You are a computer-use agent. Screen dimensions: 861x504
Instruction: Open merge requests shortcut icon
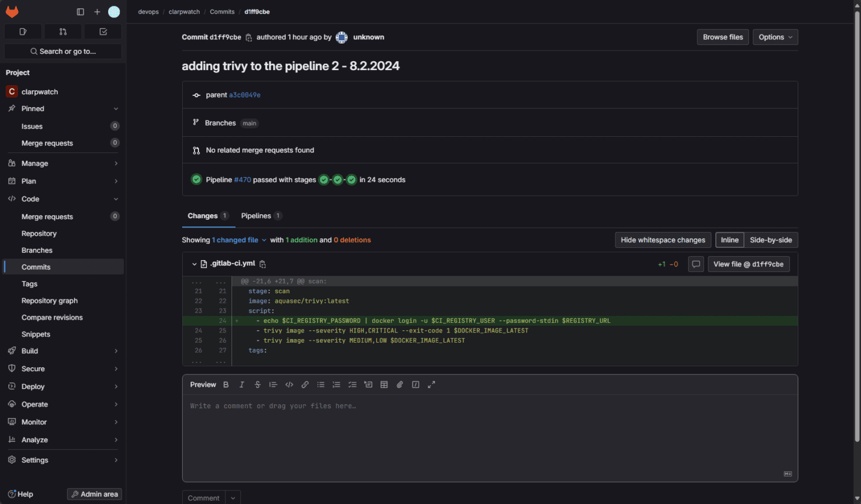pos(63,32)
